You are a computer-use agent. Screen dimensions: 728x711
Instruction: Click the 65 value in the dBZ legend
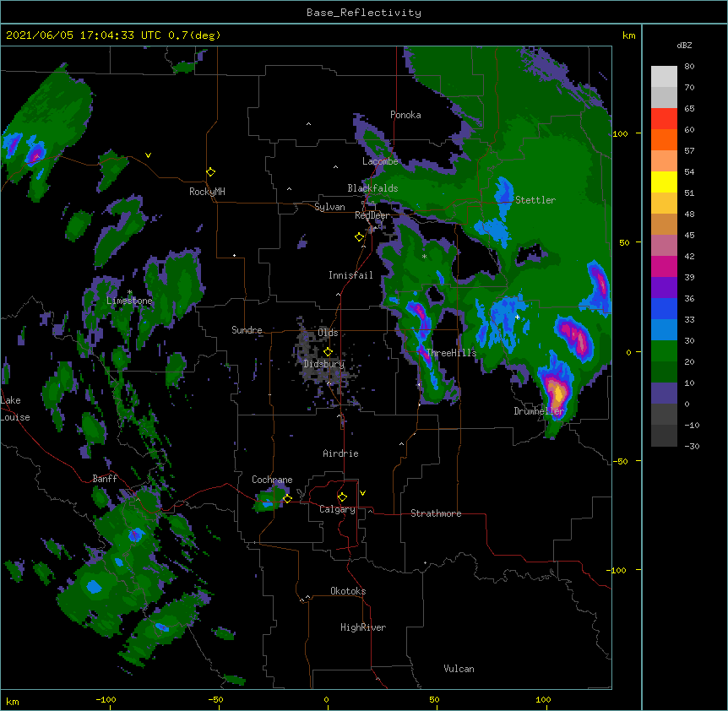(689, 108)
